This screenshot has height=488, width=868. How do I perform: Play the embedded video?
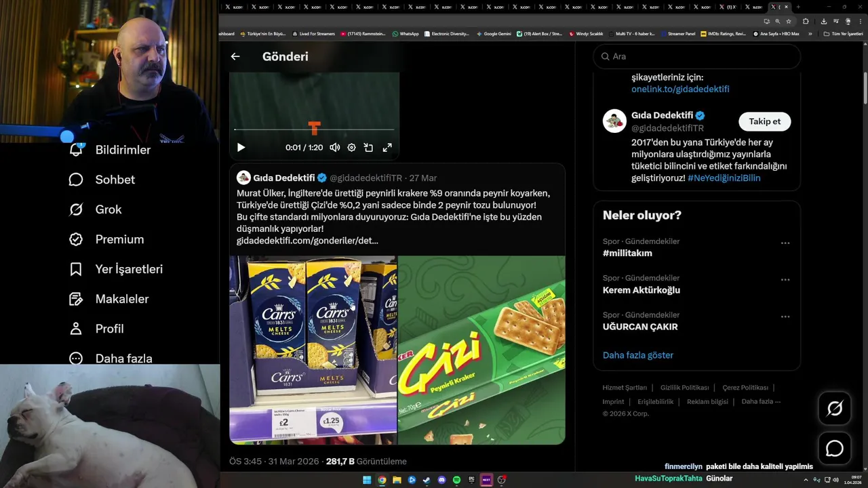pyautogui.click(x=241, y=147)
